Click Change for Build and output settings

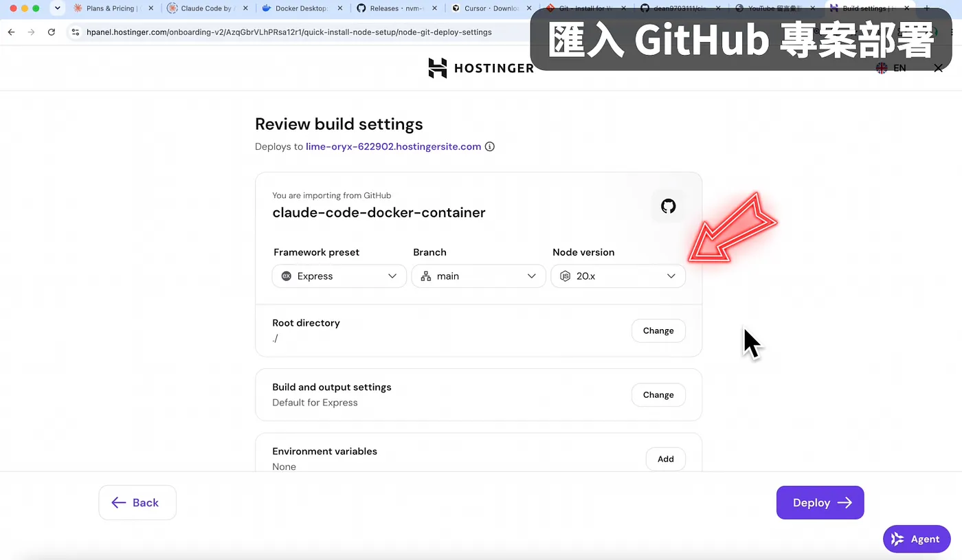coord(658,395)
